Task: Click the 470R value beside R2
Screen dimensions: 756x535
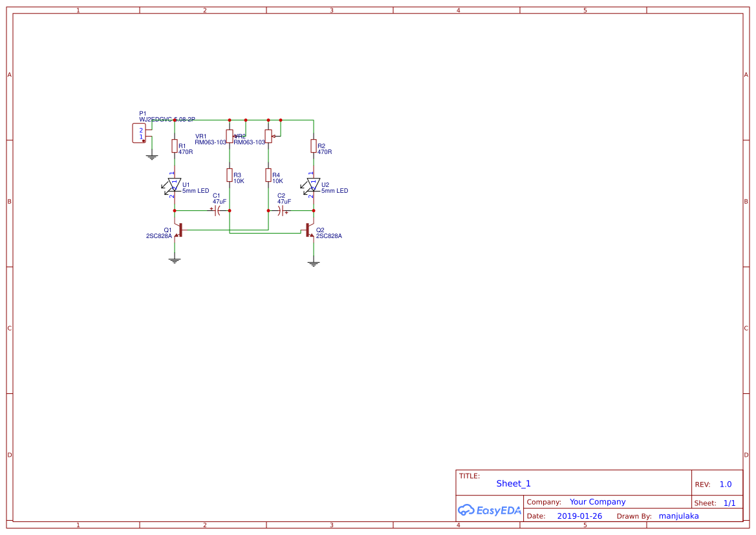Action: [325, 152]
